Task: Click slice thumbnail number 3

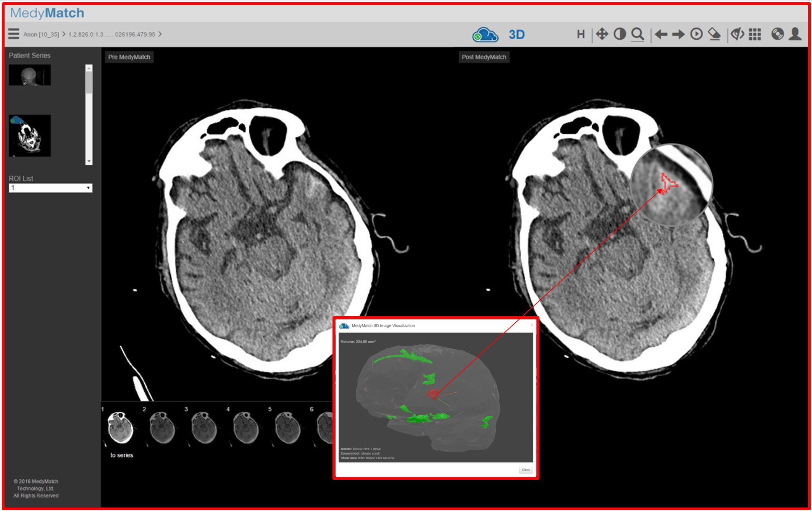Action: 203,429
